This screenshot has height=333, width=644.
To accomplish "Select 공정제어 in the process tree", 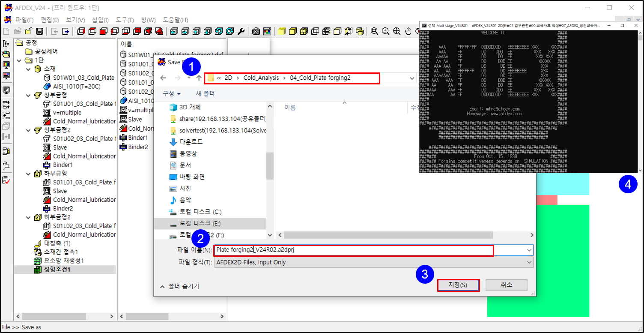I will pos(46,51).
